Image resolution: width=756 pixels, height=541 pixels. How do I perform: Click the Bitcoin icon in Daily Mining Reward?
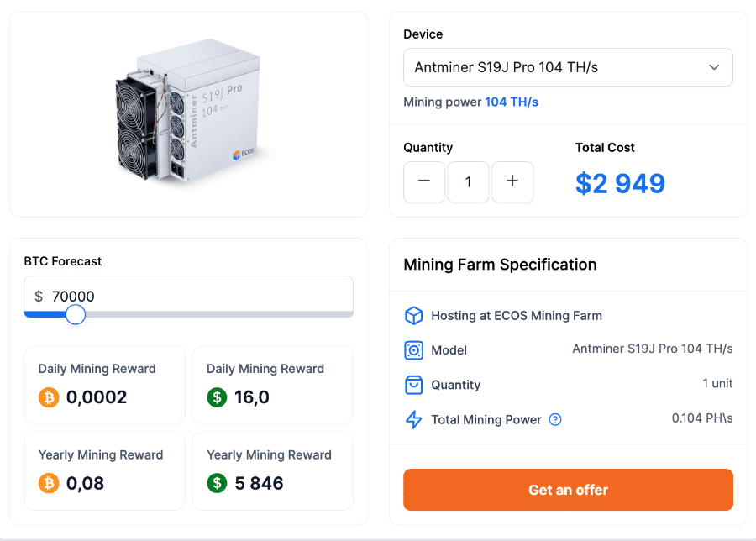coord(49,397)
